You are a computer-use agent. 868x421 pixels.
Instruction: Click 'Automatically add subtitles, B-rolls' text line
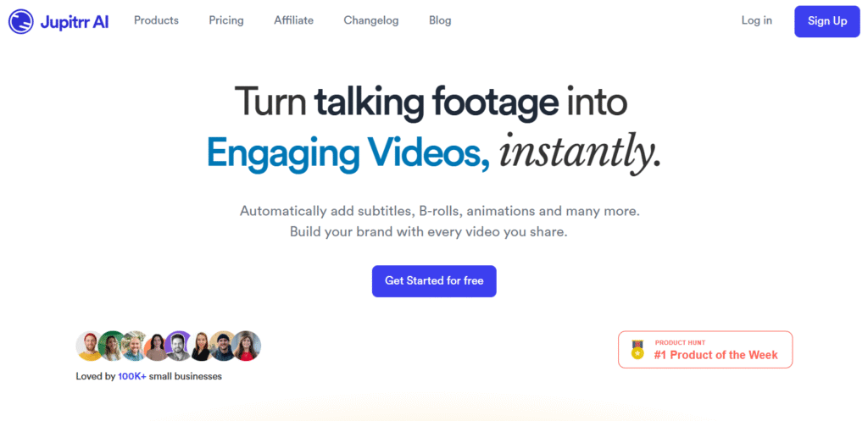point(440,211)
